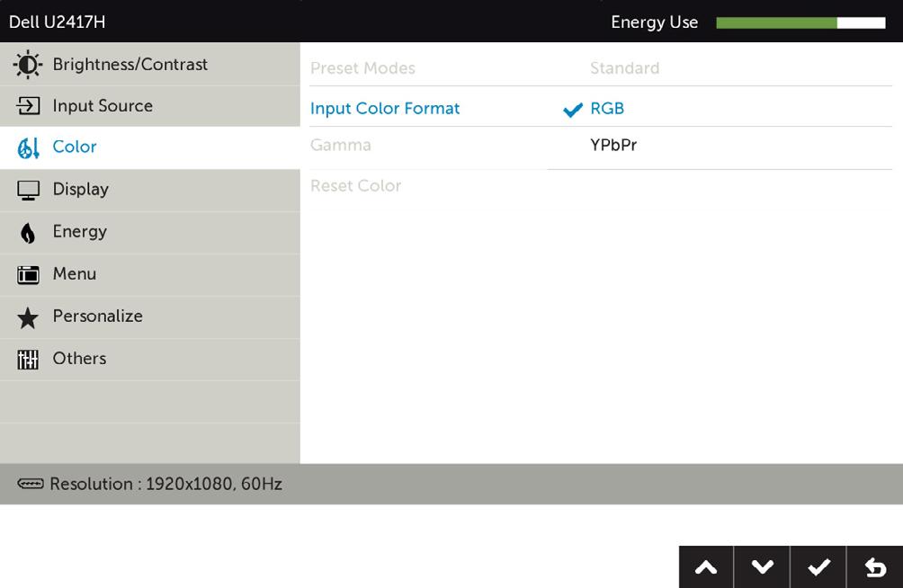Screen dimensions: 903x588
Task: Click the Display monitor icon
Action: 28,190
